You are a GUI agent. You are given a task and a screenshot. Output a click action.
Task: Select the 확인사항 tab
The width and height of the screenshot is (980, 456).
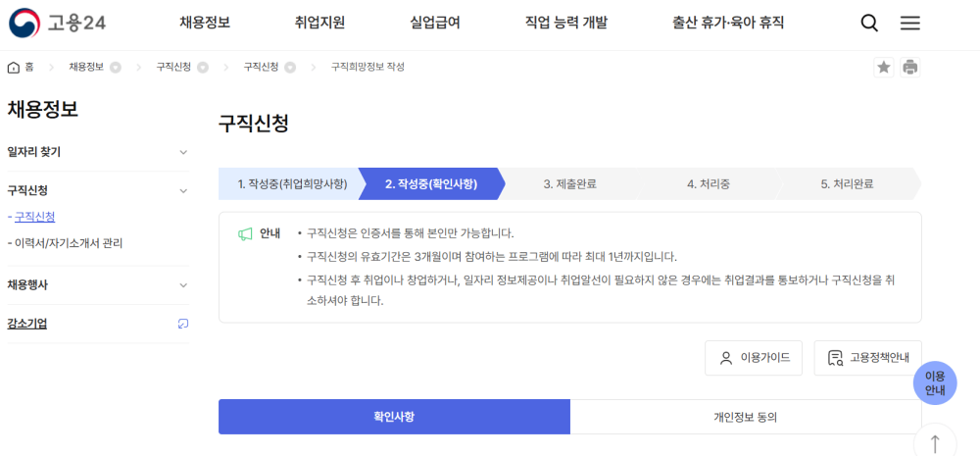click(x=394, y=417)
